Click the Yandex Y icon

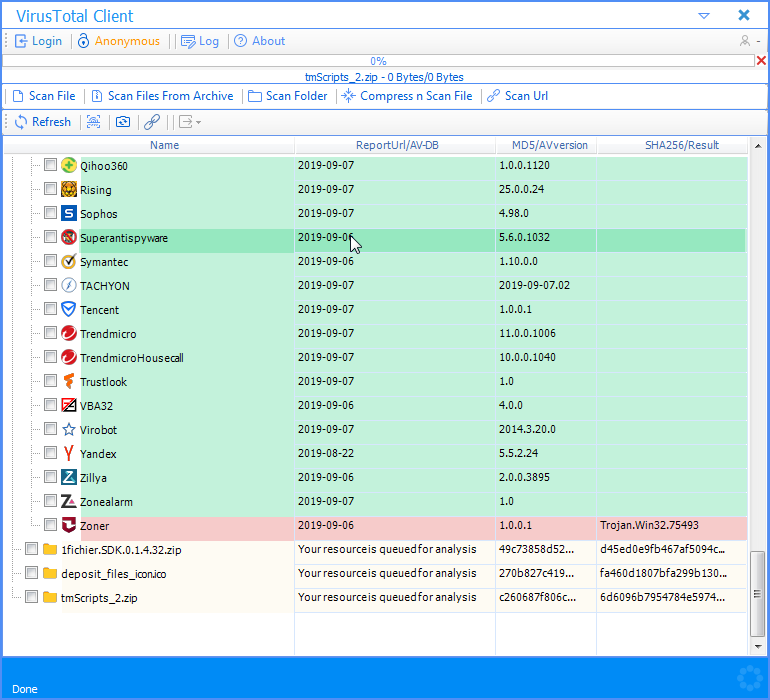[x=69, y=453]
